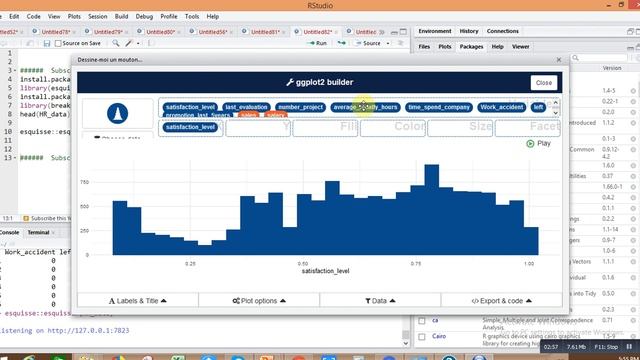Click the re-run previous code icon

(341, 43)
